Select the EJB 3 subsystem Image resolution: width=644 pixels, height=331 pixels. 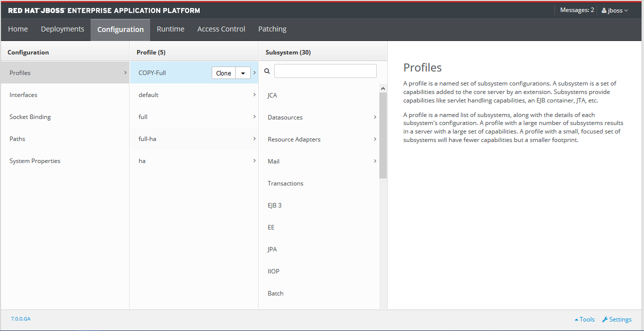[x=319, y=205]
